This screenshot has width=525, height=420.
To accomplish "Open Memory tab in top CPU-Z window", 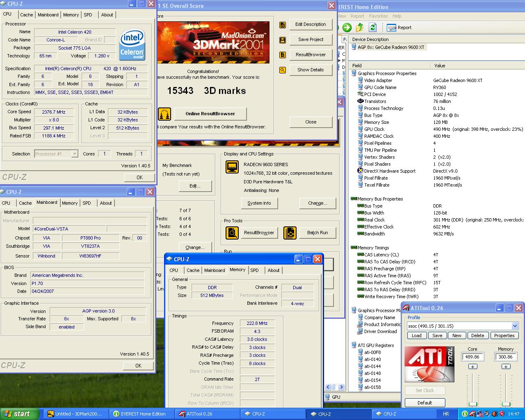I will pyautogui.click(x=71, y=15).
